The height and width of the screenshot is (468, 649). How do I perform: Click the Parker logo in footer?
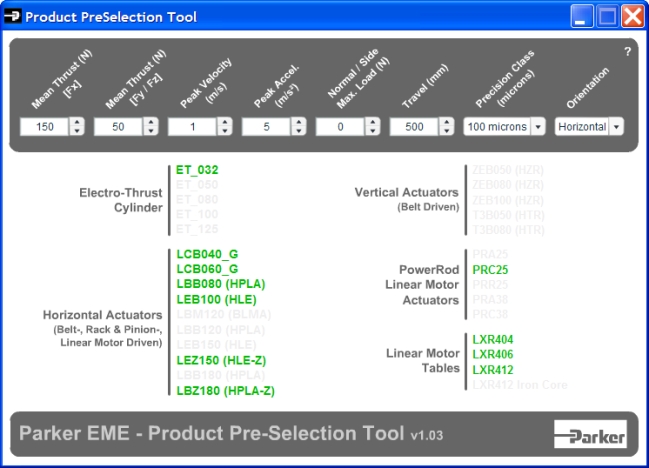(590, 434)
